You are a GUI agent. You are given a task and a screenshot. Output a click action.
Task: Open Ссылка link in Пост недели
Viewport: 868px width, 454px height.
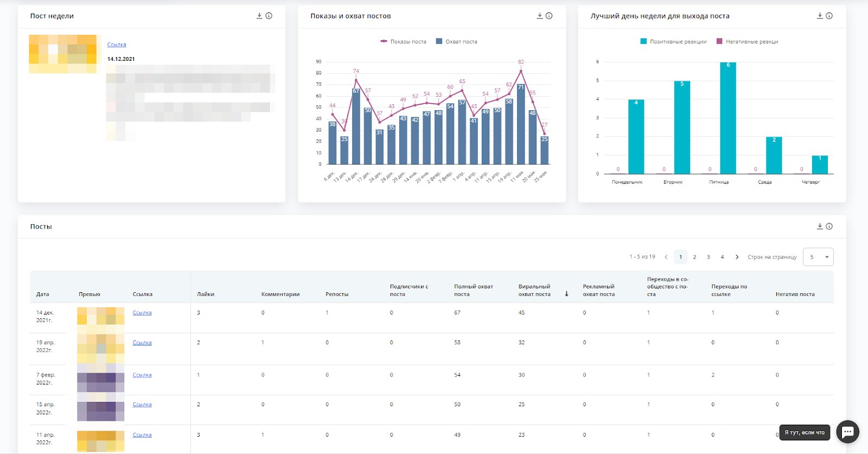pyautogui.click(x=117, y=45)
